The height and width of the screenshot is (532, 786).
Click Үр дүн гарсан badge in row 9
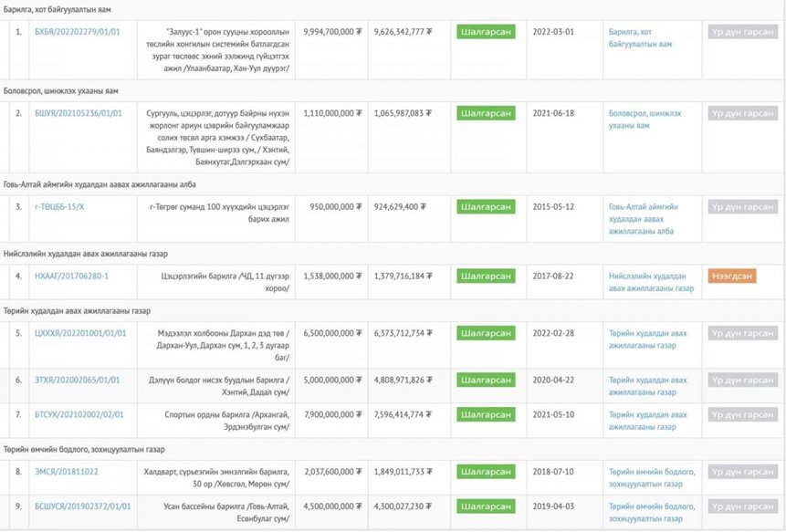coord(742,506)
